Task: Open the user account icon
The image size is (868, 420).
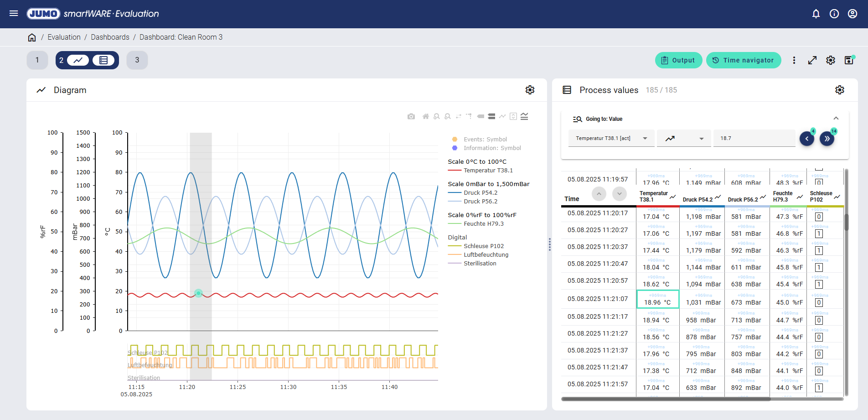Action: pyautogui.click(x=852, y=14)
